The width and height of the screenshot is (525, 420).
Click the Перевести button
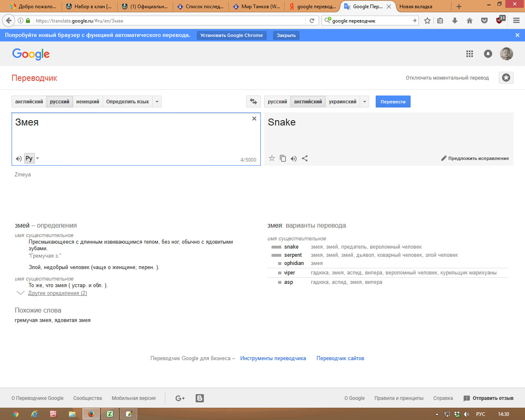393,101
